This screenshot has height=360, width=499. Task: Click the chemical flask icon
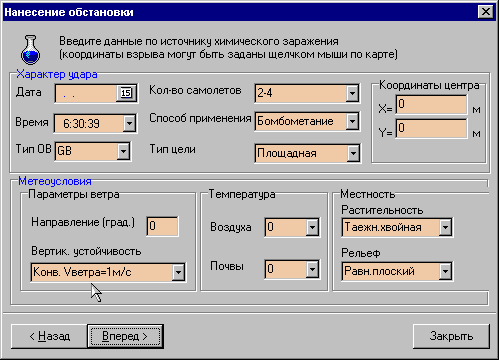coord(31,50)
